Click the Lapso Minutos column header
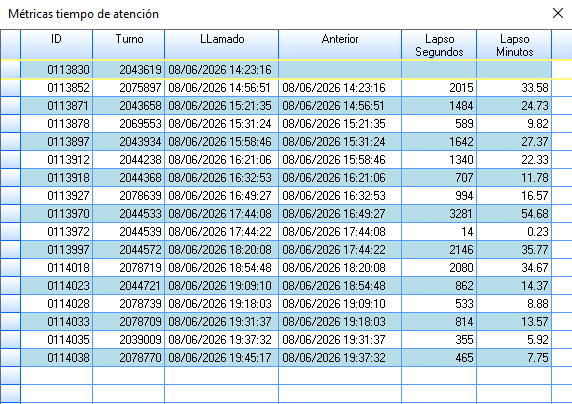 pos(514,45)
